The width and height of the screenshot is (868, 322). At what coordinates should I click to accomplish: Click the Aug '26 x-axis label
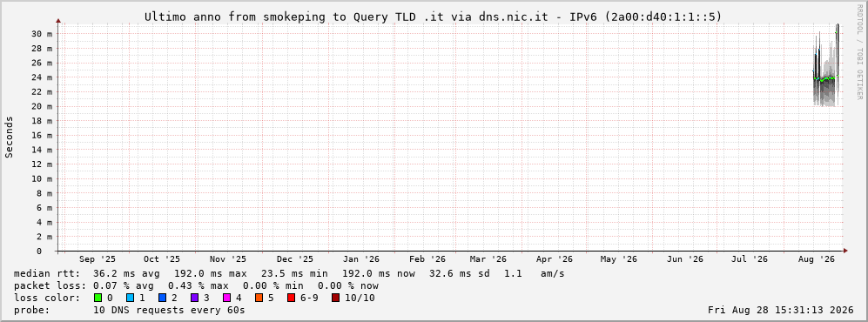[816, 259]
